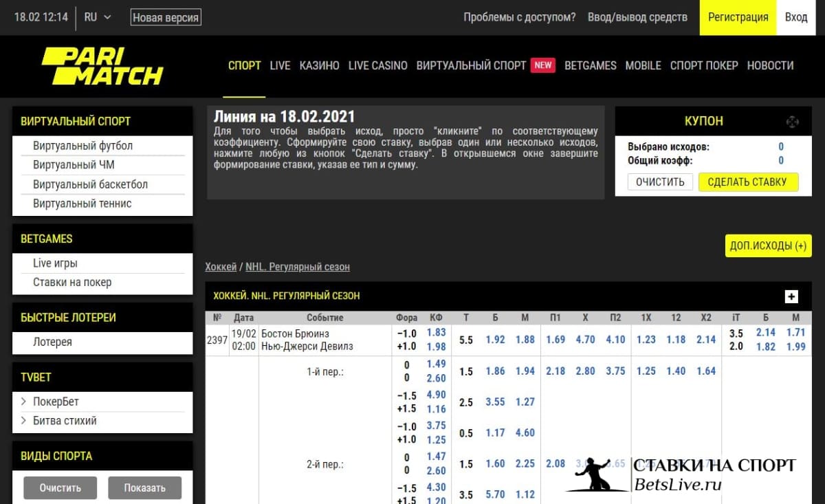This screenshot has height=504, width=825.
Task: Click the TVBET sidebar header
Action: pyautogui.click(x=102, y=377)
